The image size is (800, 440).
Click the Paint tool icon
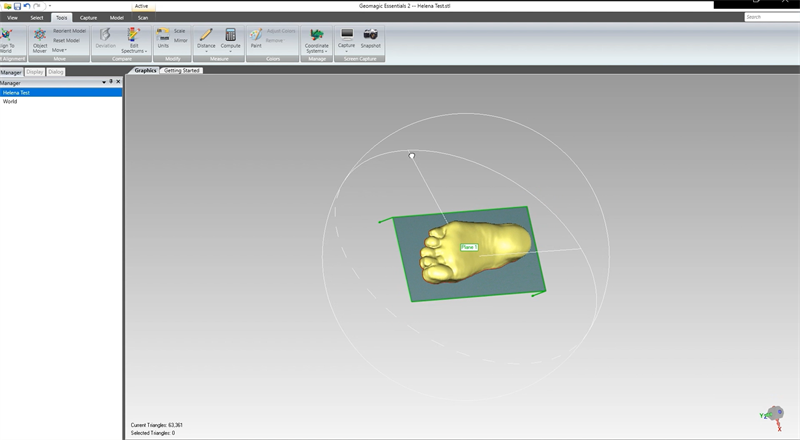click(x=255, y=35)
